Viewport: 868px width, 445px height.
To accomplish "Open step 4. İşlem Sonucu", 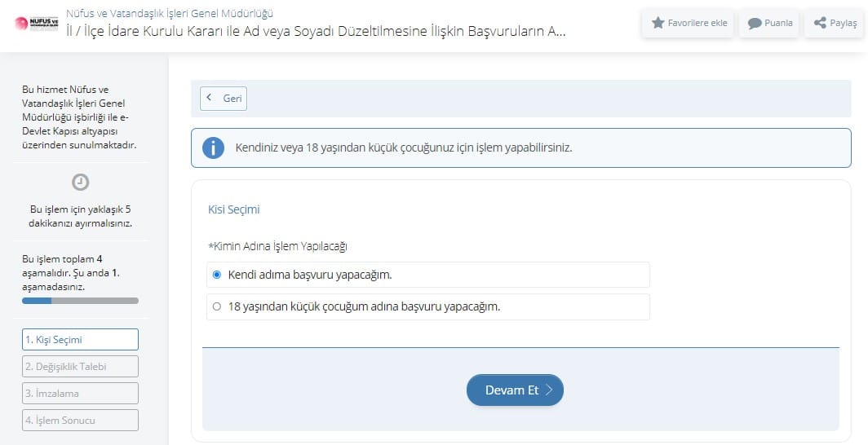I will [80, 420].
